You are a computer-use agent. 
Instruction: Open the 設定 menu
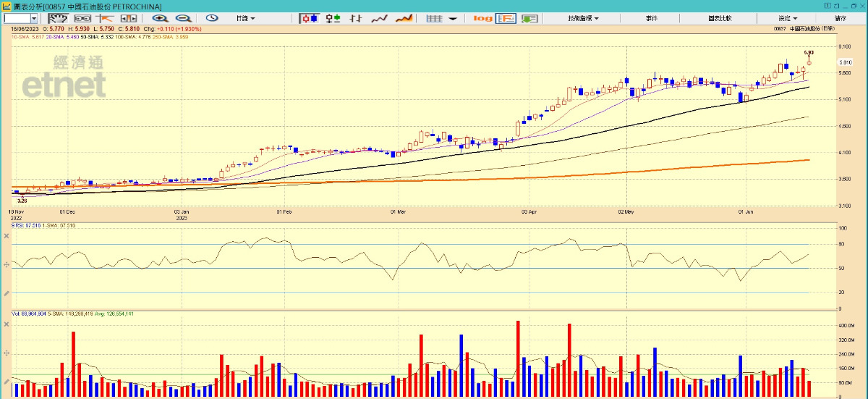pos(788,18)
